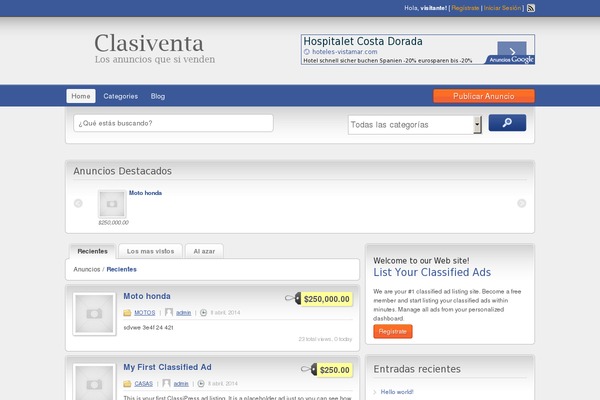The image size is (600, 400).
Task: Open the CASAS category link
Action: [x=143, y=384]
